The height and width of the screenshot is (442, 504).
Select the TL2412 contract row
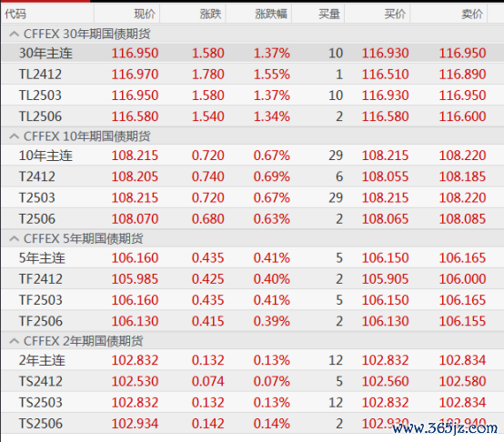click(253, 75)
